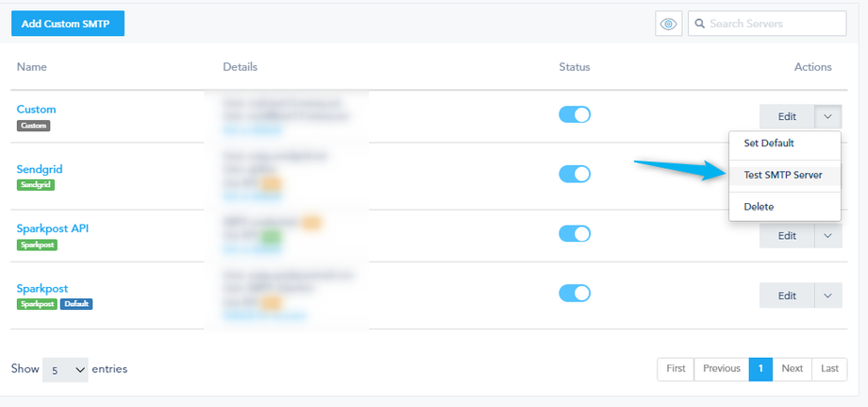Click the search magnifier icon

(701, 24)
